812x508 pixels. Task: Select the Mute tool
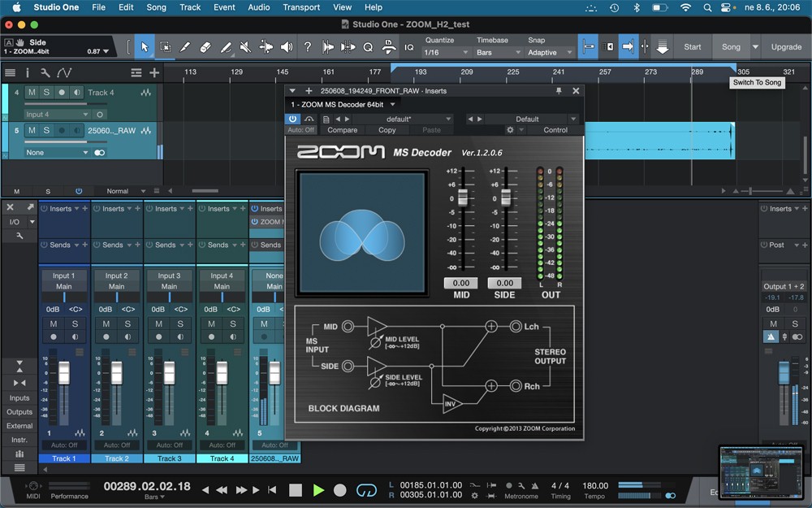click(x=245, y=47)
